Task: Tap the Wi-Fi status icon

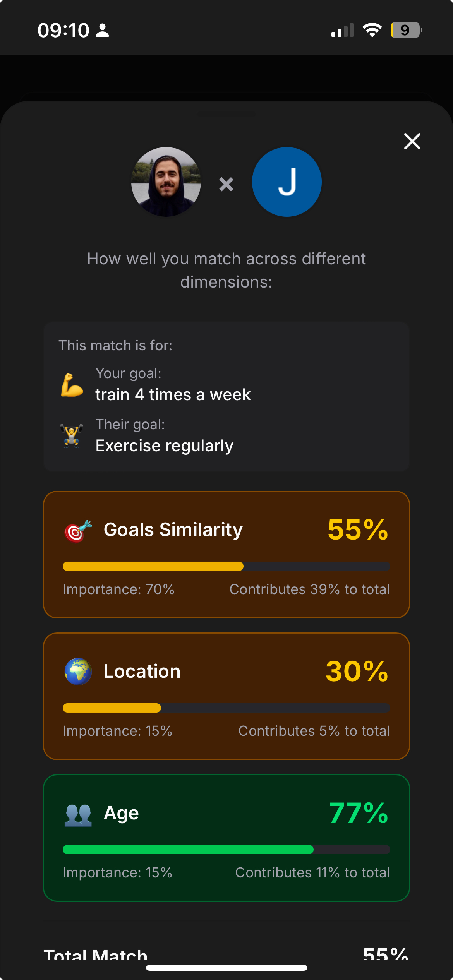Action: point(372,30)
